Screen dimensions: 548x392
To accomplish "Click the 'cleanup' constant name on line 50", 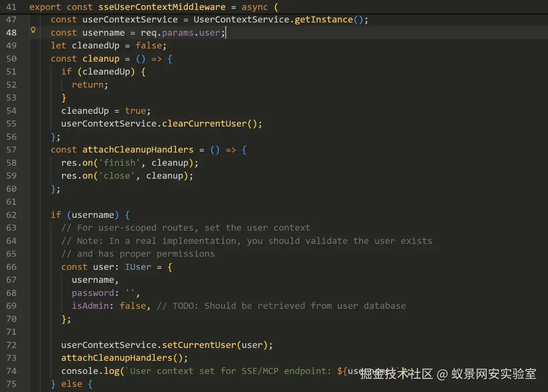I will point(101,59).
